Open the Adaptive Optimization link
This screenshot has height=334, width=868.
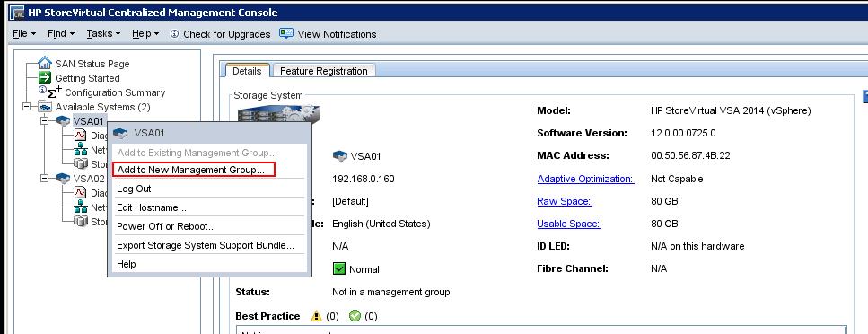(585, 179)
